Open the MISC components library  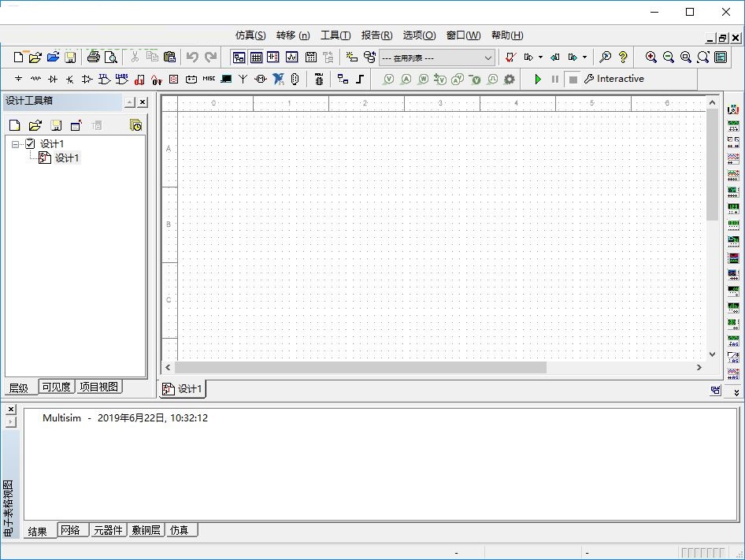(209, 79)
